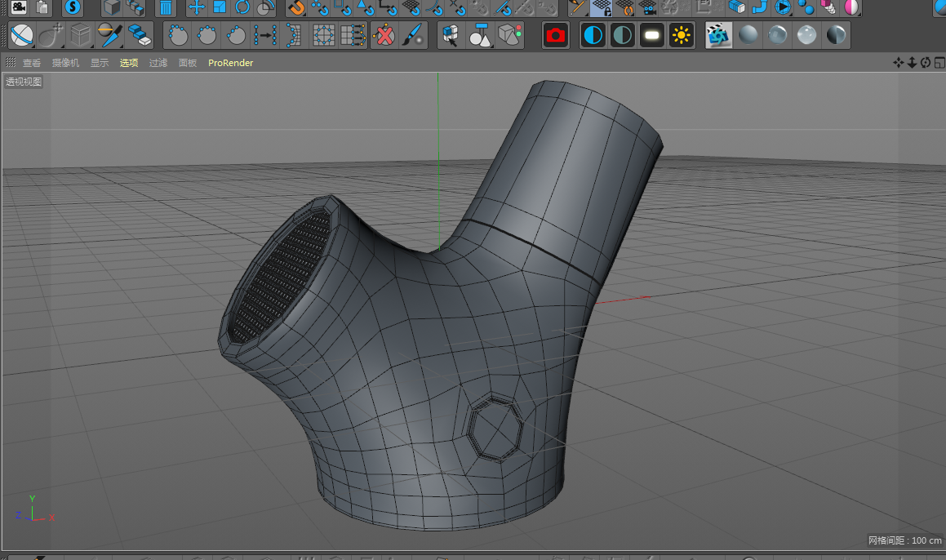Toggle the dots-and-magnet vertex snap icon

pos(319,8)
